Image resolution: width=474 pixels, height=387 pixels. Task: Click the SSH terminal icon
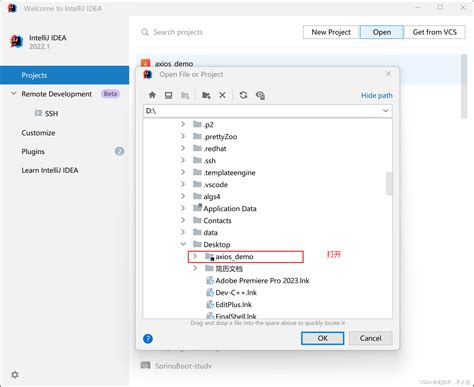pyautogui.click(x=38, y=113)
